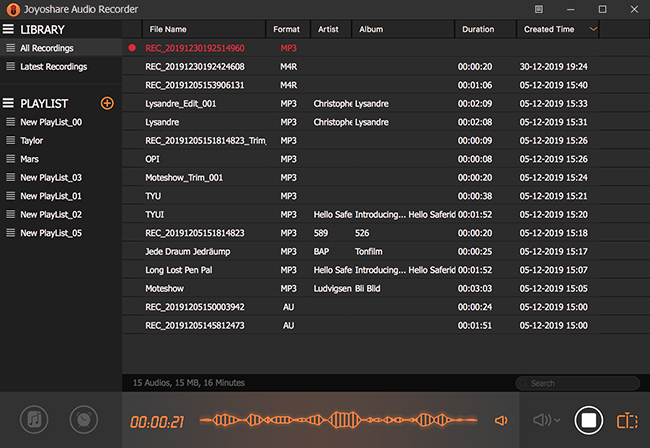Click the File Name column header
The height and width of the screenshot is (448, 650).
coord(166,29)
